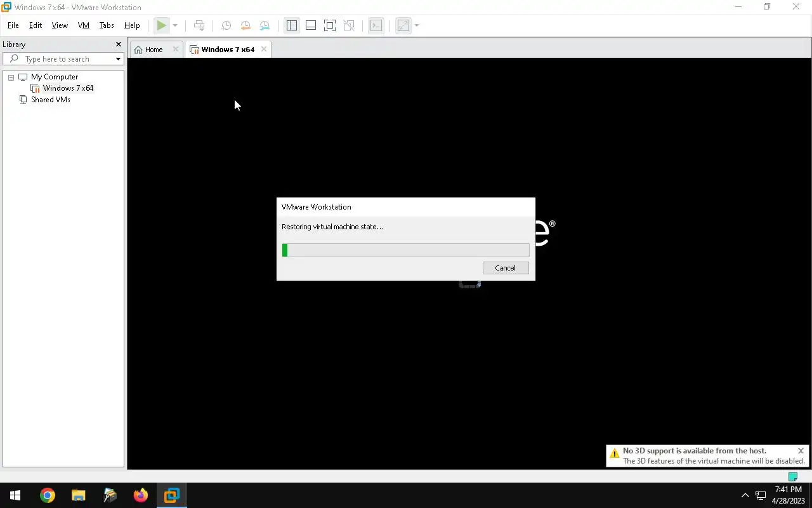Click the Unity mode icon
Screen dimensions: 812x508
tap(349, 25)
